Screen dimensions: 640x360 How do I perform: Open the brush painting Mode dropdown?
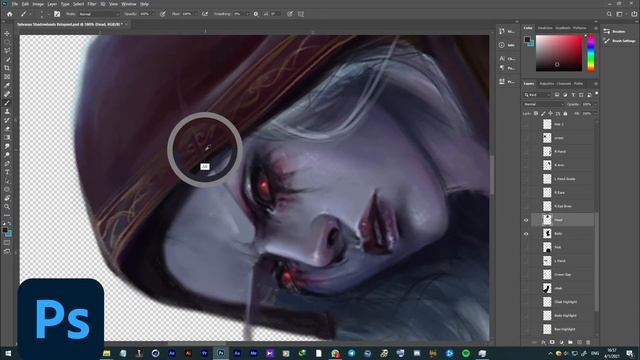[x=99, y=14]
